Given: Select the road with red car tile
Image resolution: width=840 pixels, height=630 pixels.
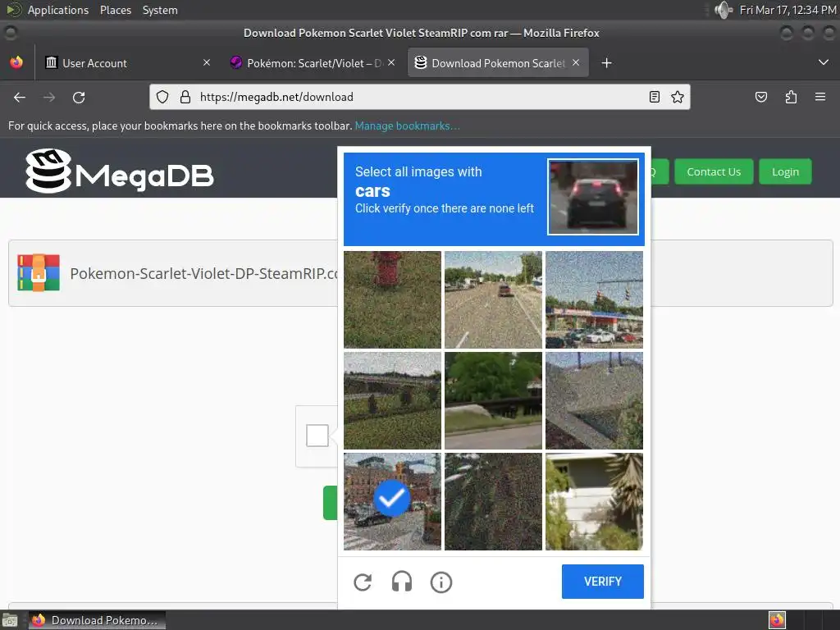Looking at the screenshot, I should click(x=493, y=299).
